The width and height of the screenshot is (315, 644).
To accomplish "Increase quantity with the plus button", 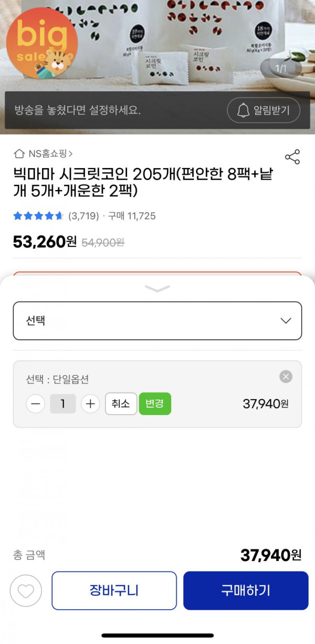I will click(90, 404).
